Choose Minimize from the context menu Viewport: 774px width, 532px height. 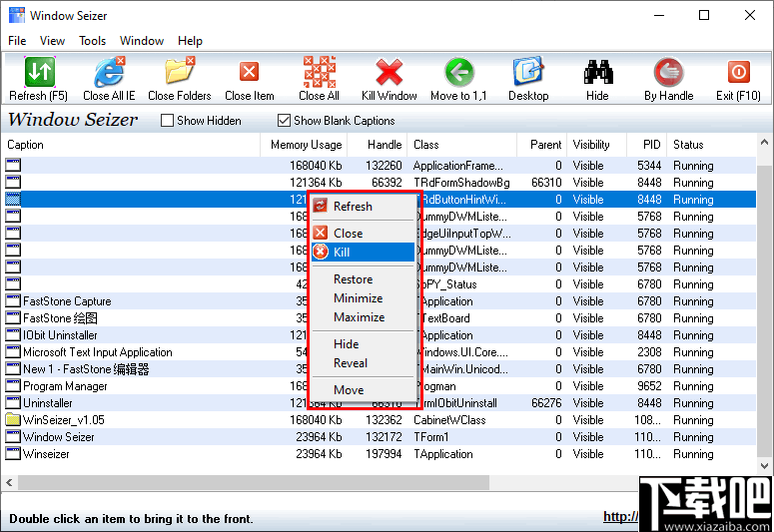(x=364, y=298)
